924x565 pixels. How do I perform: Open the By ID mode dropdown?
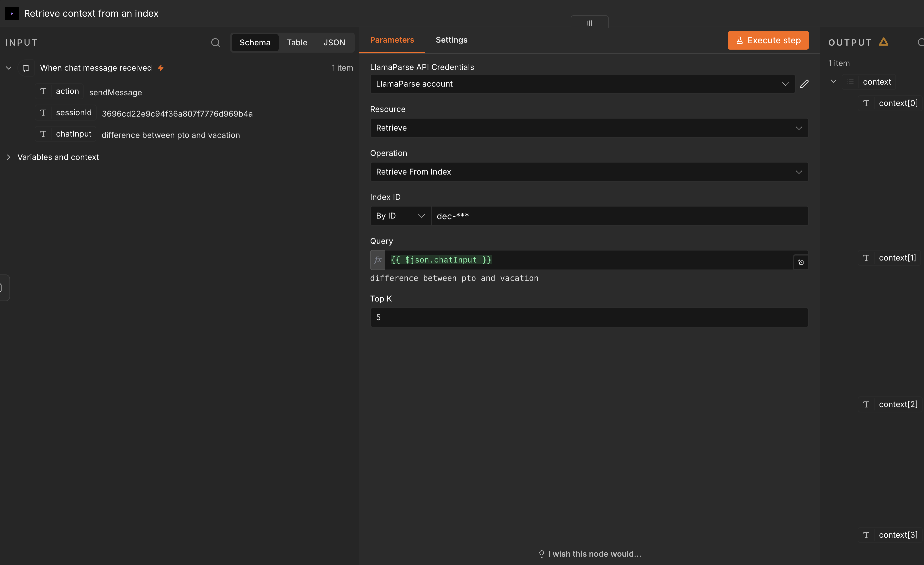(401, 216)
